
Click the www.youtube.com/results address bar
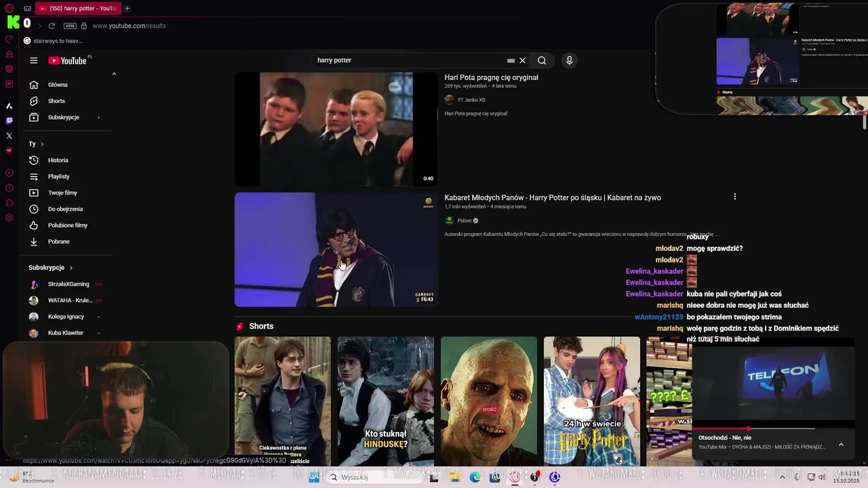(x=129, y=26)
